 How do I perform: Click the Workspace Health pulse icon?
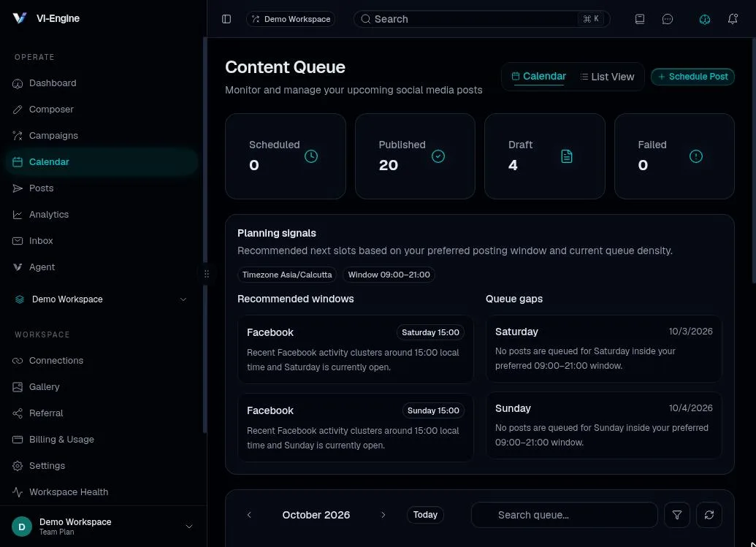point(18,492)
